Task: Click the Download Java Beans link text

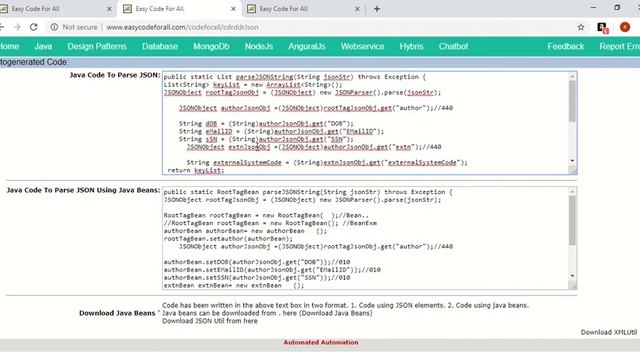Action: pos(336,313)
